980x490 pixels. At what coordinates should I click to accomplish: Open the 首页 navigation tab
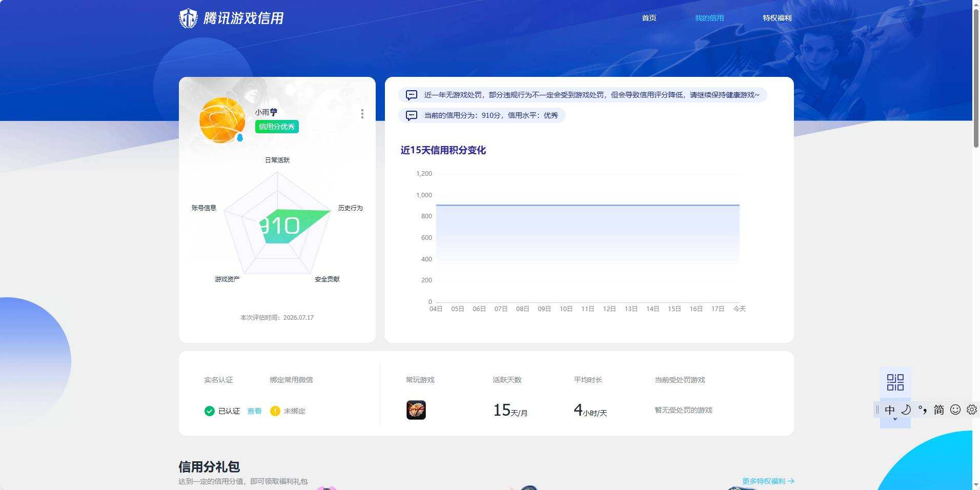point(649,18)
